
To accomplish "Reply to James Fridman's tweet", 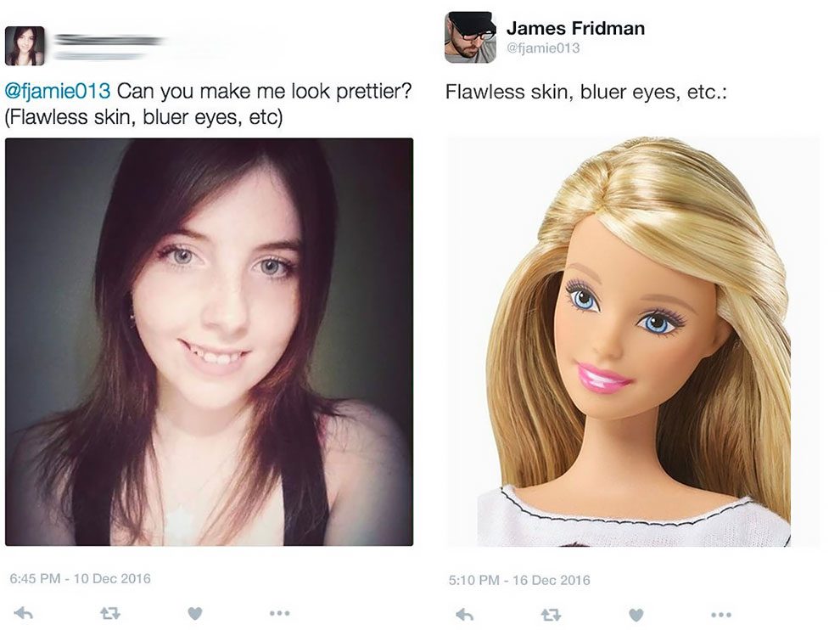I will (x=464, y=615).
